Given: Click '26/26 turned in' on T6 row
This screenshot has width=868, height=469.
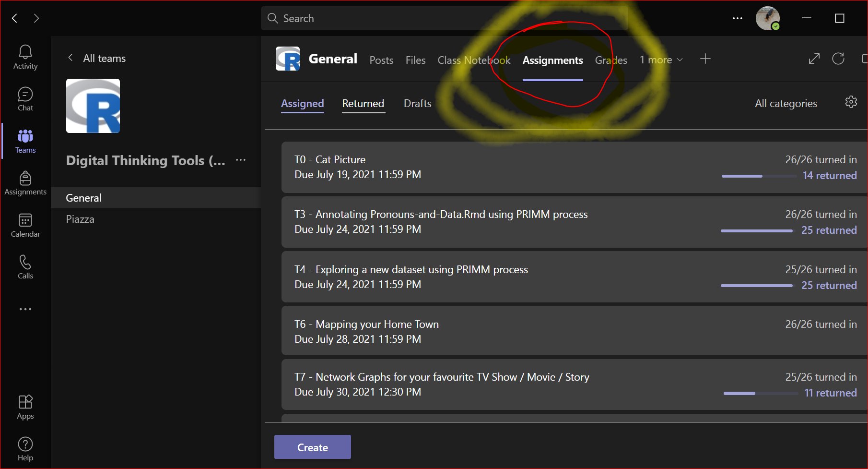Looking at the screenshot, I should 821,324.
